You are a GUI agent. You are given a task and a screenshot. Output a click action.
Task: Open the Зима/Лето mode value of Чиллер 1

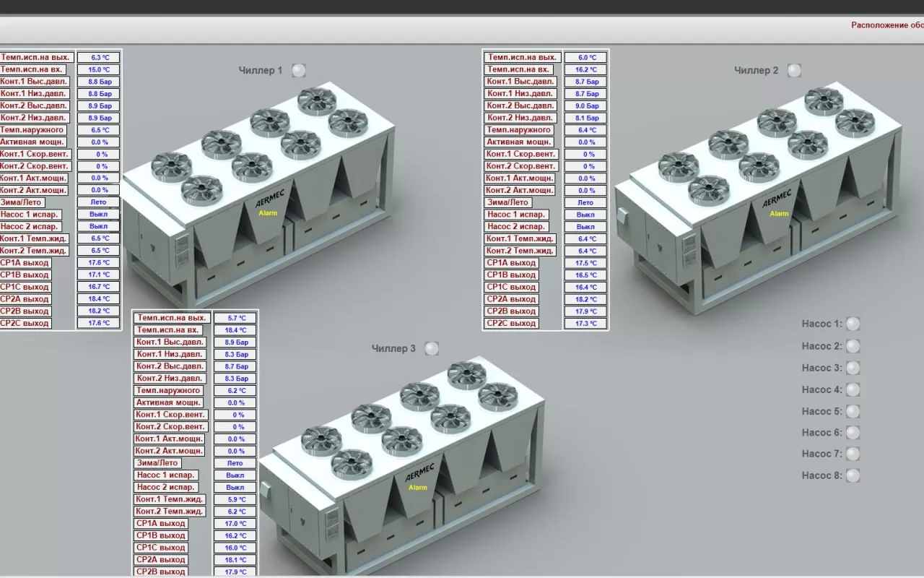coord(99,202)
